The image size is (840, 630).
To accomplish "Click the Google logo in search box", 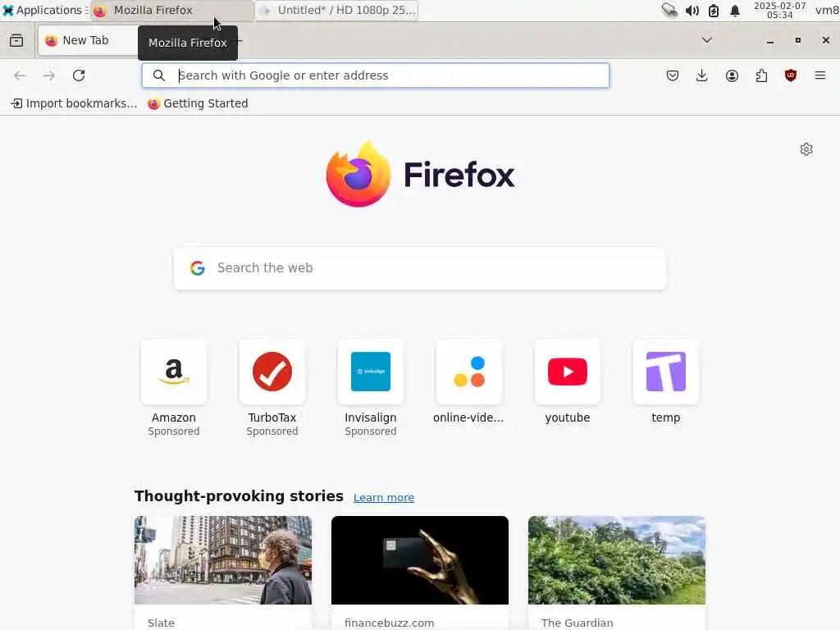I will pos(198,268).
